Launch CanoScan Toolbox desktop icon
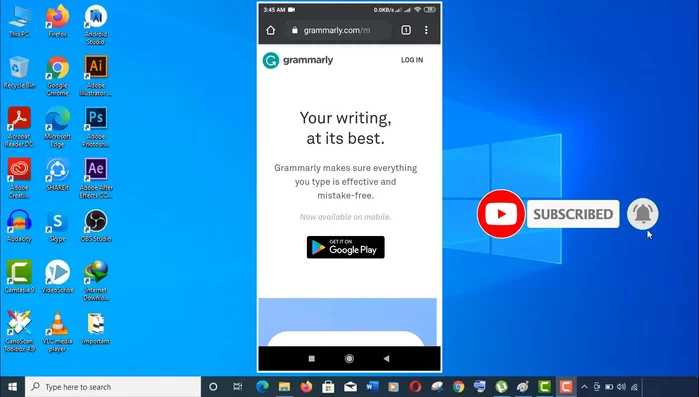This screenshot has width=699, height=397. pyautogui.click(x=19, y=332)
